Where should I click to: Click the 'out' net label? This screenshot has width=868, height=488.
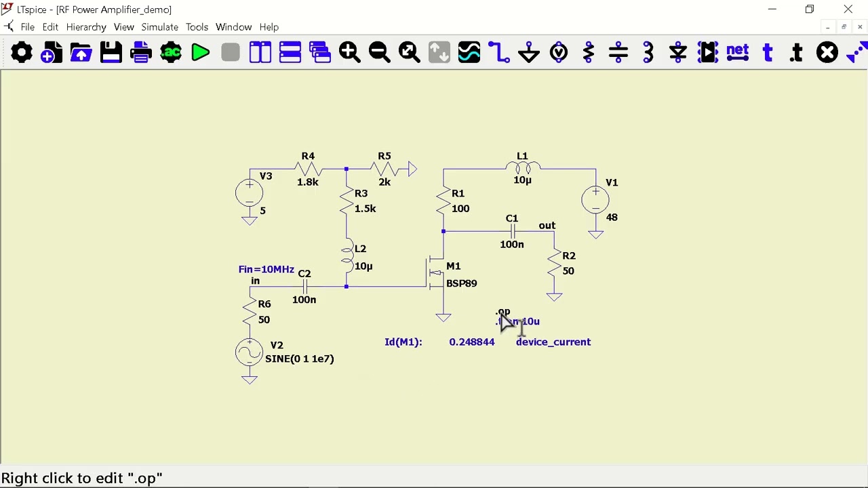click(x=547, y=225)
